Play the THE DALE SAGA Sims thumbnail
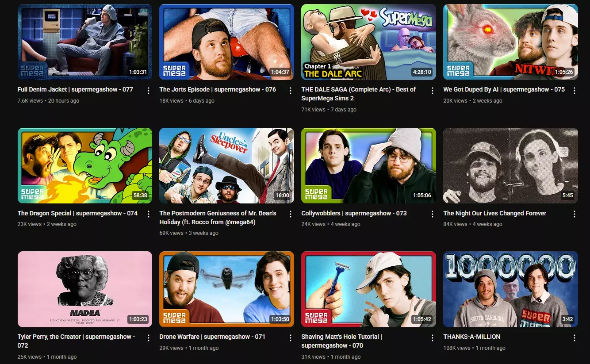Screen dimensions: 590x364 [368, 42]
